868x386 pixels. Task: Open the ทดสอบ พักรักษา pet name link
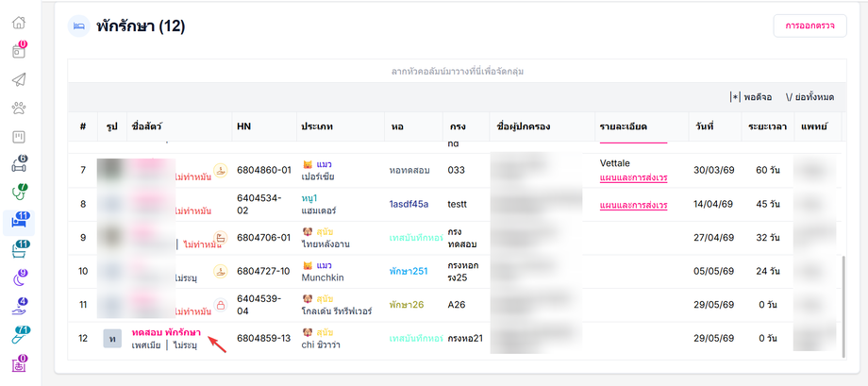(166, 332)
